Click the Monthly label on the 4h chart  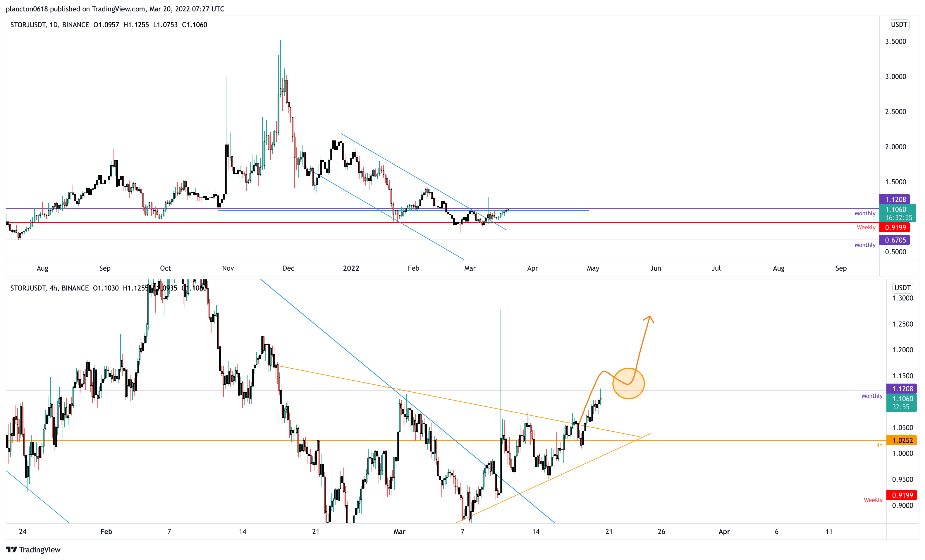click(872, 396)
